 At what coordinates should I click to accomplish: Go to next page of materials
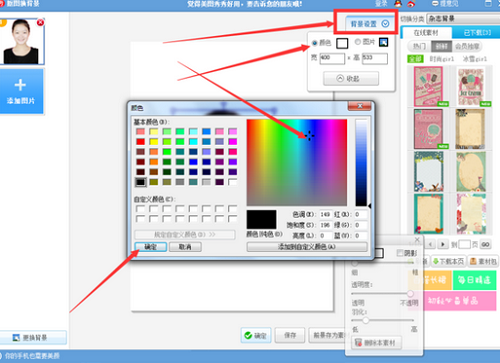coord(443,244)
